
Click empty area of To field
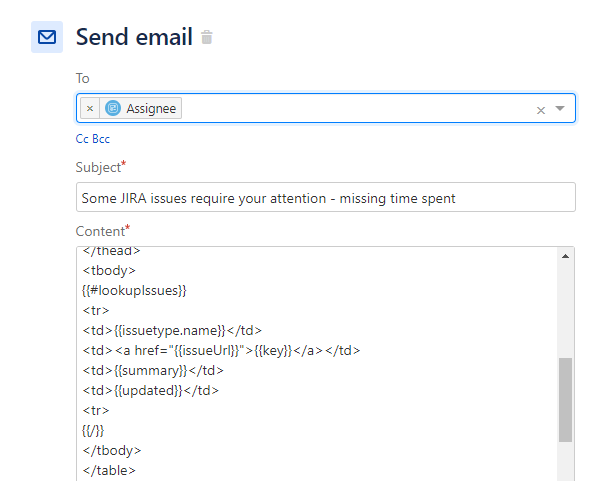pos(357,108)
